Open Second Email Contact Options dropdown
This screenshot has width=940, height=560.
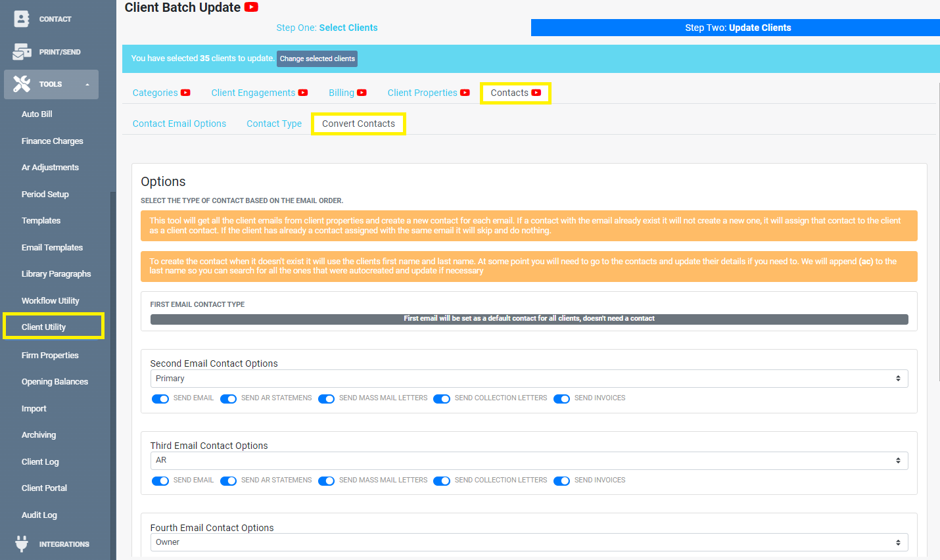pyautogui.click(x=529, y=379)
